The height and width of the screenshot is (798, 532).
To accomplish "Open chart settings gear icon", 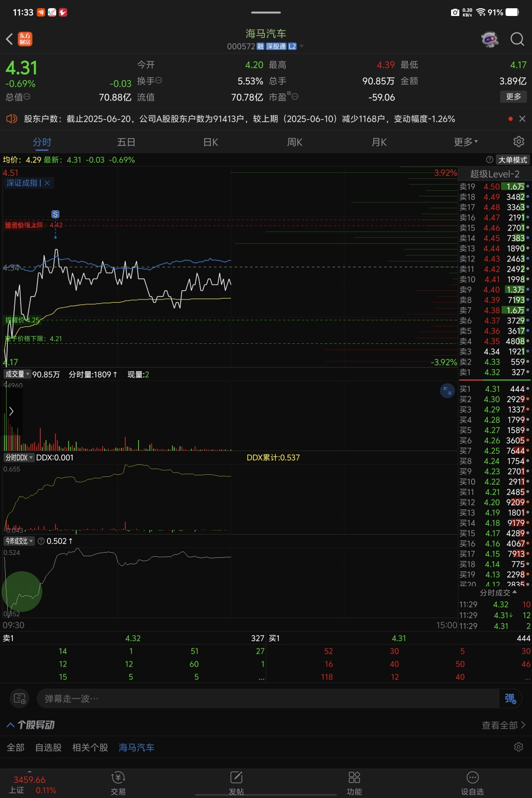I will coord(519,142).
